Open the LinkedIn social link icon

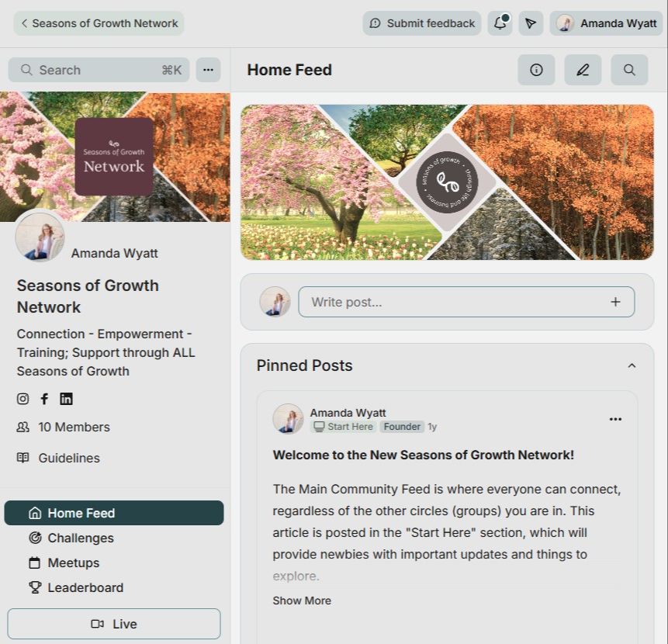click(x=66, y=399)
